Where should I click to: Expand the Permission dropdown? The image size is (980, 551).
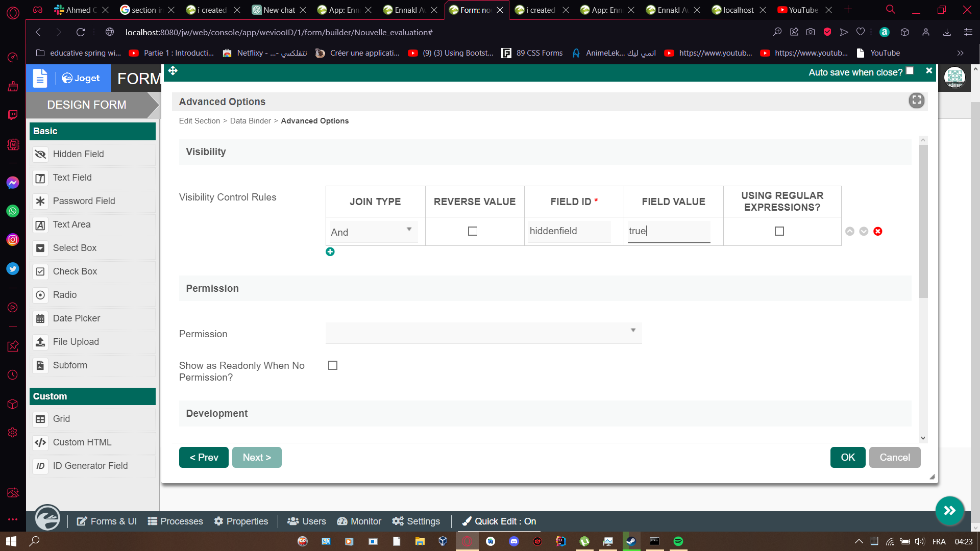point(483,332)
